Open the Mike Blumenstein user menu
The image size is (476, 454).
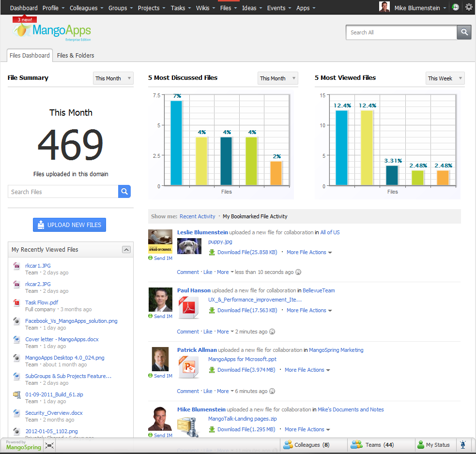click(420, 8)
